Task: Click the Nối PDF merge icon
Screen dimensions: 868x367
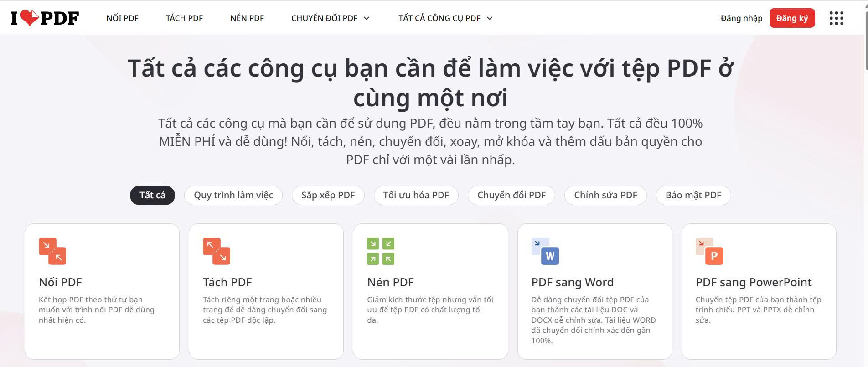Action: [52, 251]
